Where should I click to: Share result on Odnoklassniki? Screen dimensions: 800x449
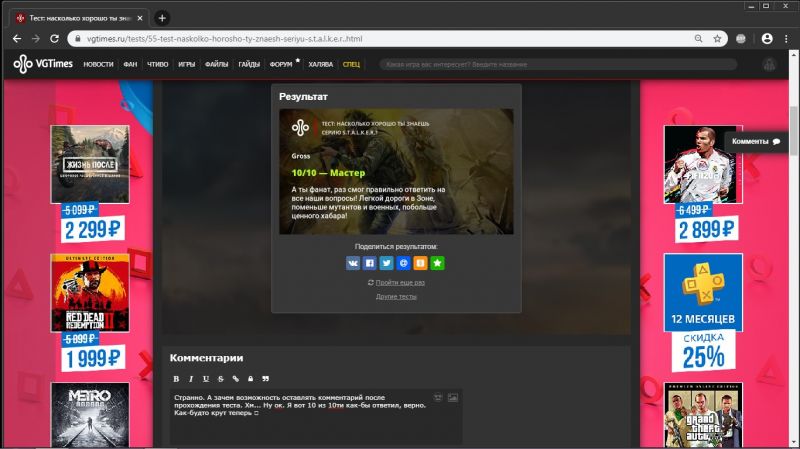coord(420,263)
